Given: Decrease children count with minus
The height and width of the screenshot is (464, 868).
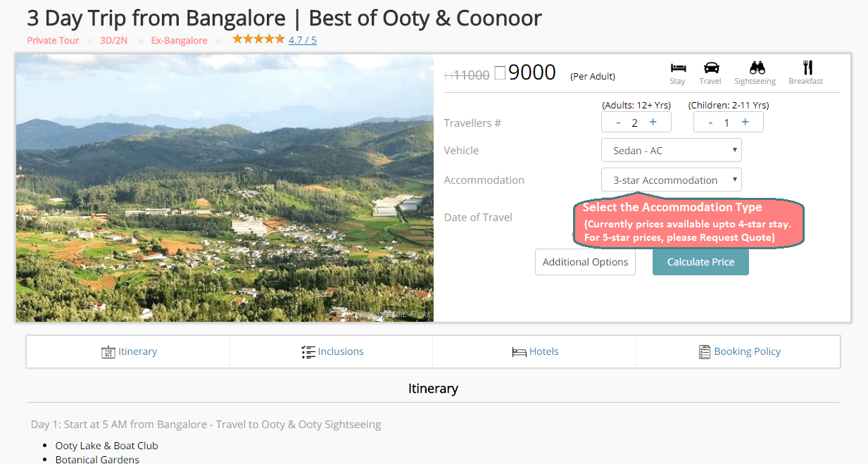Looking at the screenshot, I should (710, 123).
